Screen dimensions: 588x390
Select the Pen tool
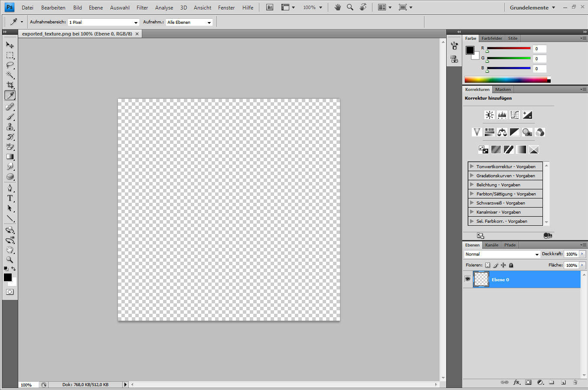tap(10, 188)
